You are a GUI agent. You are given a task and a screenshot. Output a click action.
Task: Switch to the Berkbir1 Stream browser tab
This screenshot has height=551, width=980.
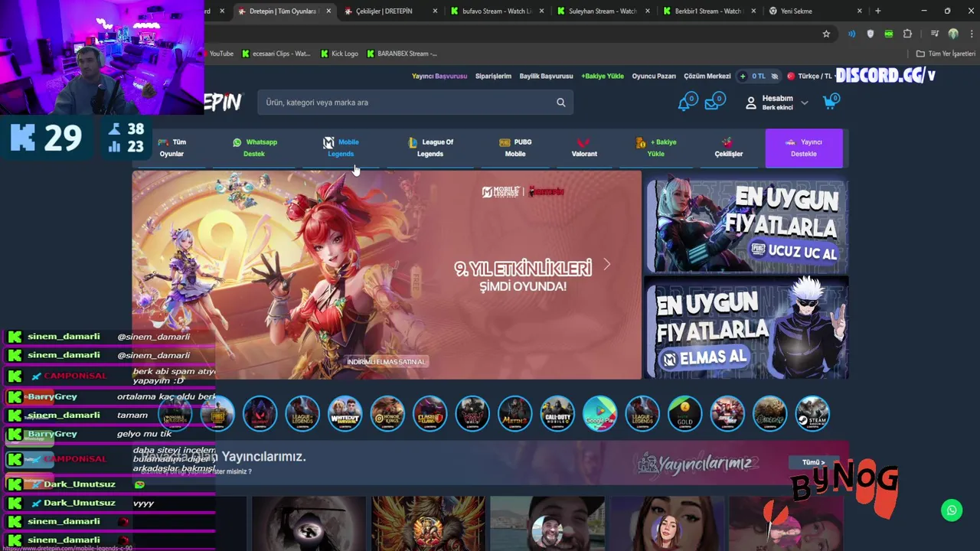(x=708, y=11)
